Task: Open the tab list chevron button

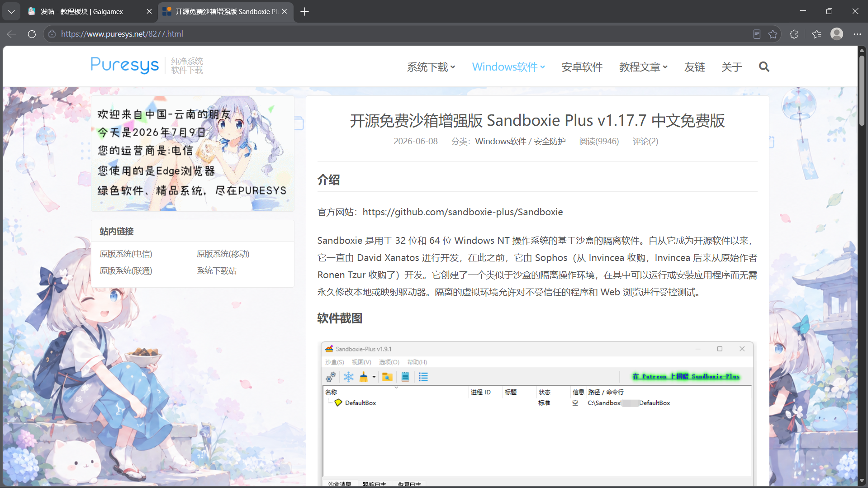Action: 11,11
